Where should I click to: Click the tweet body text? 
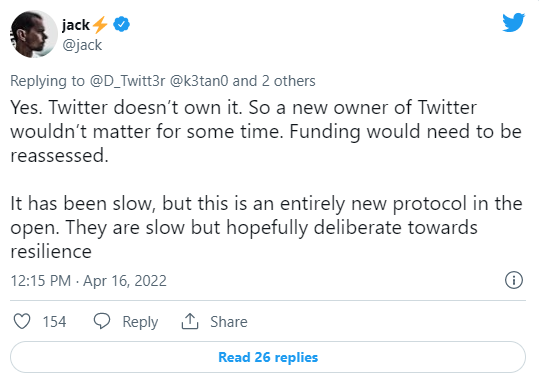pyautogui.click(x=266, y=179)
